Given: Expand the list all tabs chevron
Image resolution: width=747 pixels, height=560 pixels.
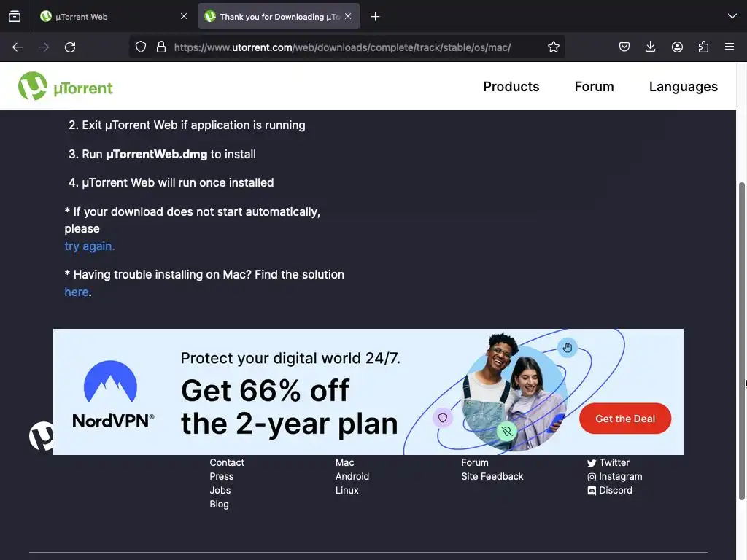Looking at the screenshot, I should coord(732,16).
